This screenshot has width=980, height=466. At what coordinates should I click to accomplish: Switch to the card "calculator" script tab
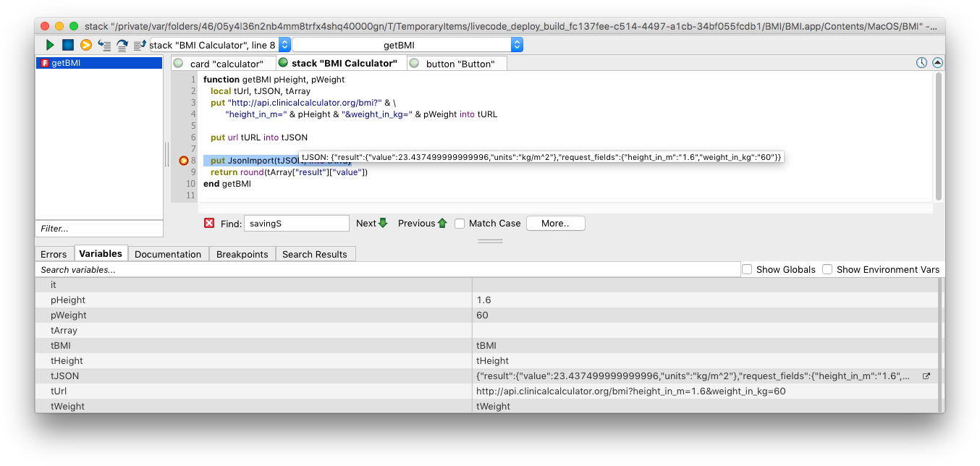coord(225,64)
